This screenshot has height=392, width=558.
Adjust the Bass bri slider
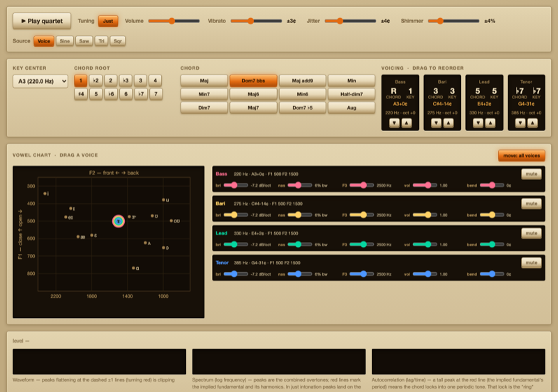tap(236, 186)
